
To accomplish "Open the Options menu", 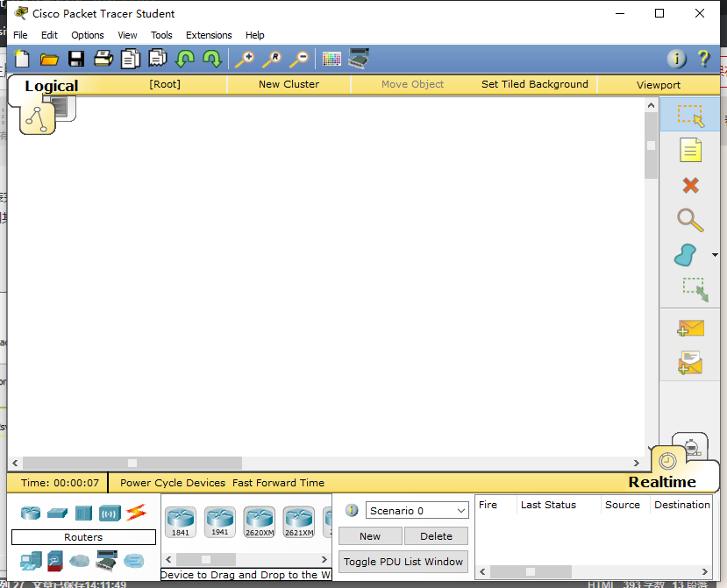I will (87, 35).
